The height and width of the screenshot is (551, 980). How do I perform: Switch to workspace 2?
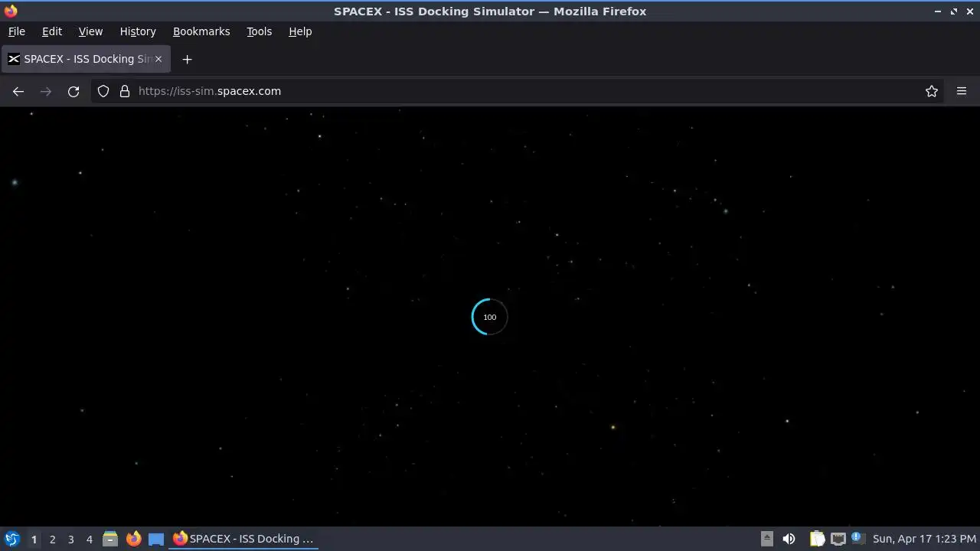click(52, 539)
